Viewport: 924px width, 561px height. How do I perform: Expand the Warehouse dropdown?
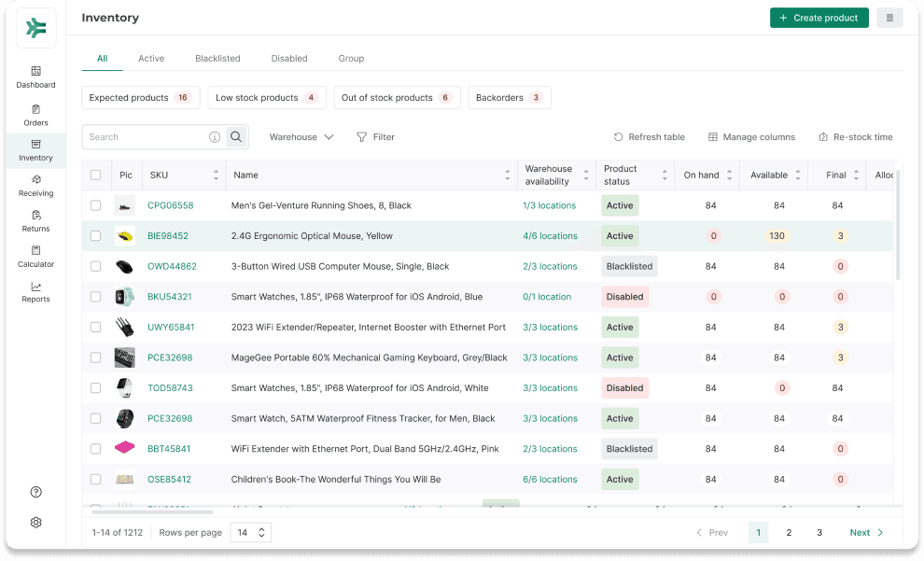(301, 137)
